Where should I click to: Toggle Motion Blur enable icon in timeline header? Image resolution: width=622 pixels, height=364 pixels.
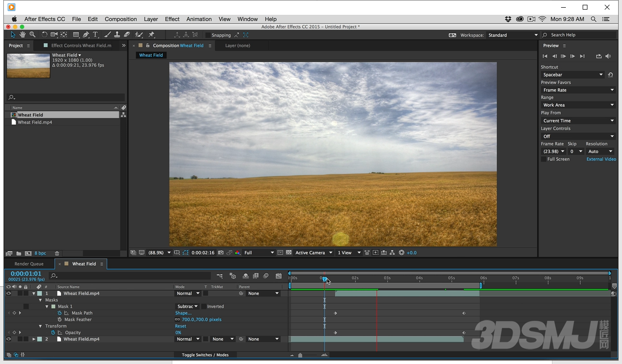(x=266, y=276)
